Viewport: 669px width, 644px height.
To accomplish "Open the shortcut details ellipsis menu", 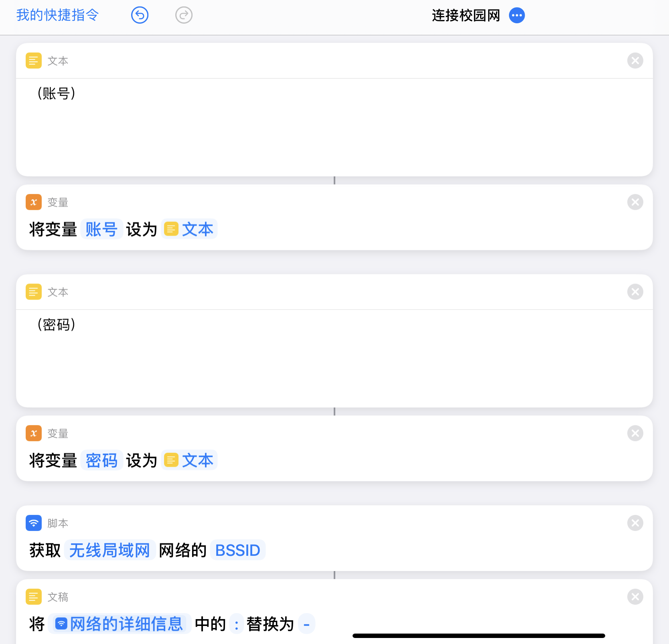I will tap(517, 15).
